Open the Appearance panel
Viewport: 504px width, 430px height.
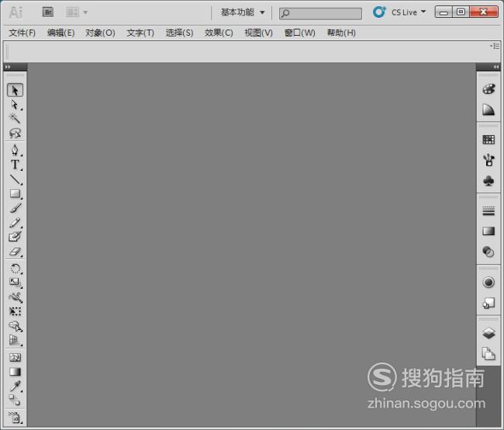point(488,283)
